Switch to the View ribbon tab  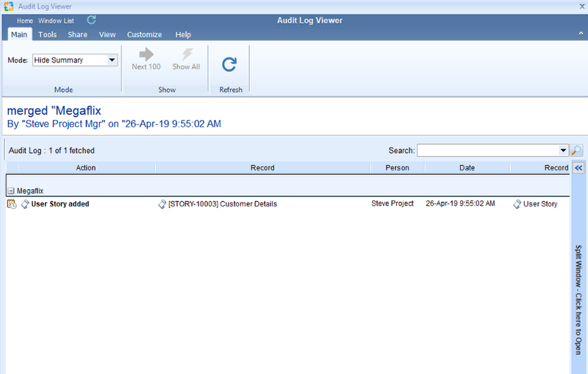pos(107,35)
